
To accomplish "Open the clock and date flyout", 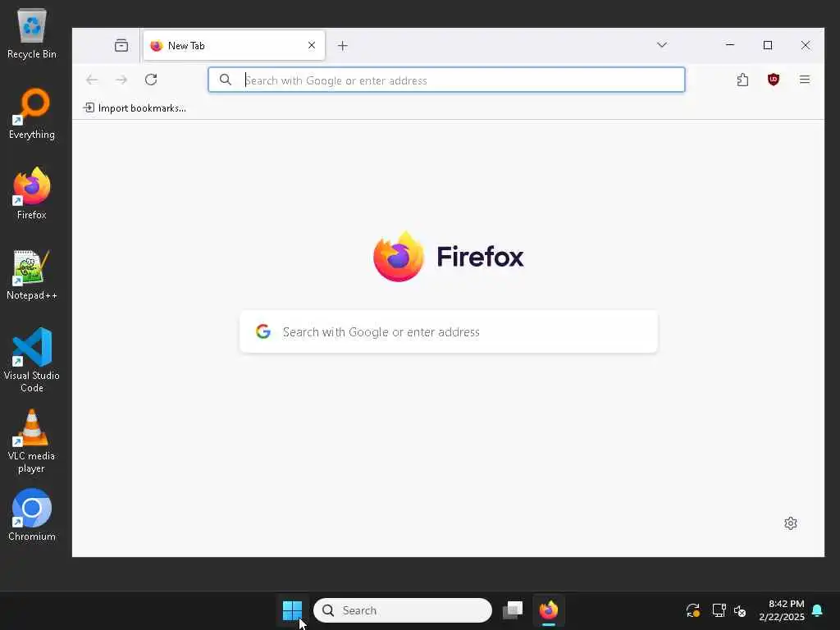I will point(782,610).
